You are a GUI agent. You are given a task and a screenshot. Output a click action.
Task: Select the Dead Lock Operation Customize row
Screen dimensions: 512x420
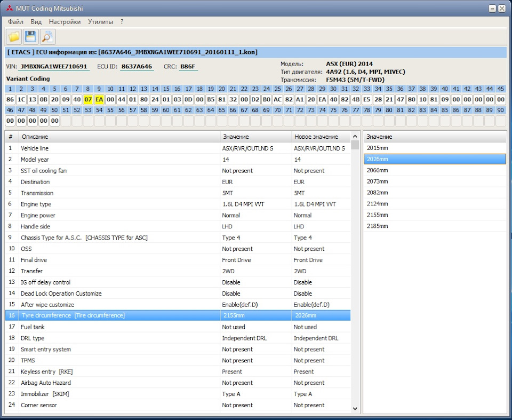[x=178, y=294]
